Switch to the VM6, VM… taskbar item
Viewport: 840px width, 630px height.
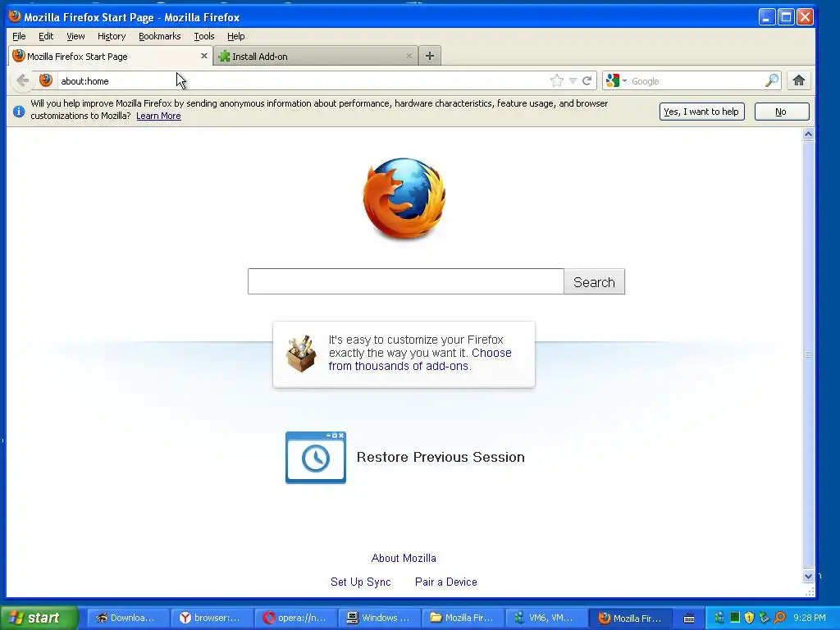546,618
